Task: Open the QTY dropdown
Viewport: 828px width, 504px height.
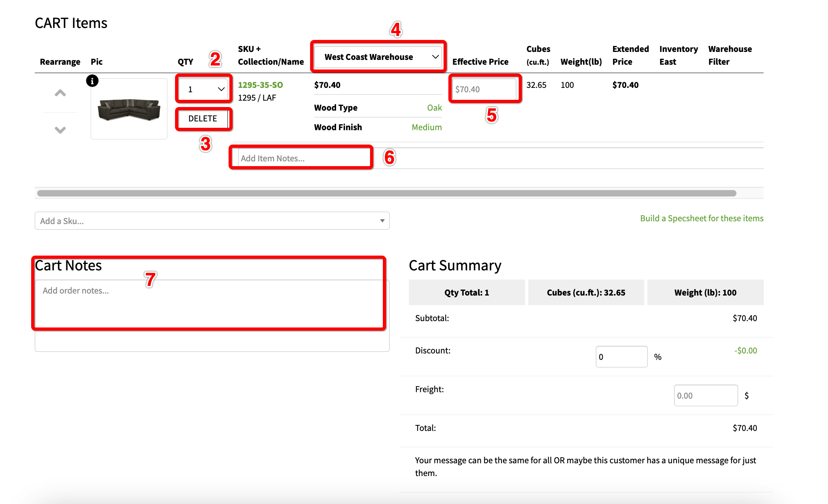Action: click(x=203, y=89)
